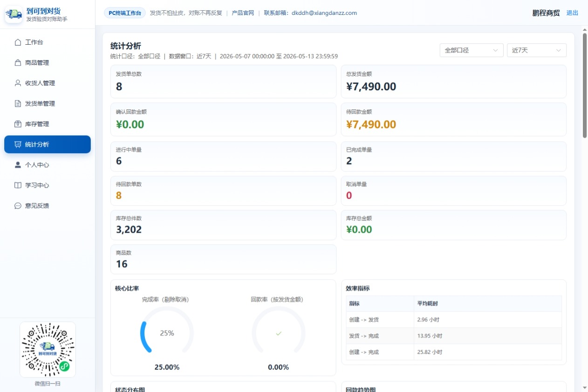This screenshot has height=392, width=588.
Task: Click the 产品官网 link
Action: [243, 13]
